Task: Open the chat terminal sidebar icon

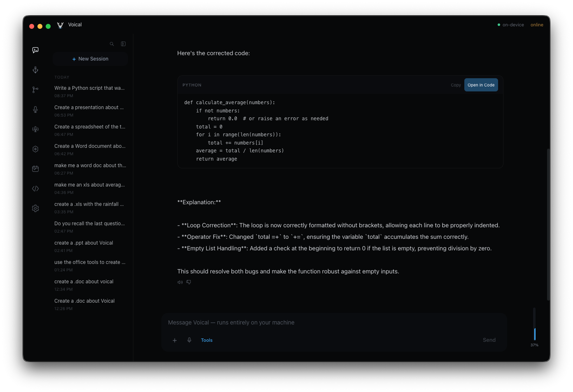Action: (35, 50)
